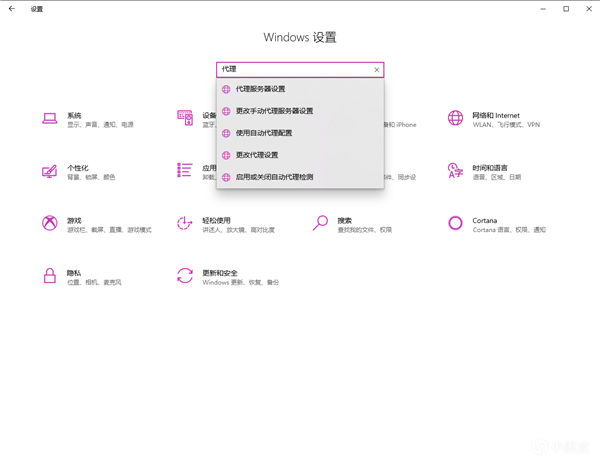This screenshot has width=600, height=467.
Task: Click the WLAN、飞行模式、VPN description text
Action: click(506, 125)
